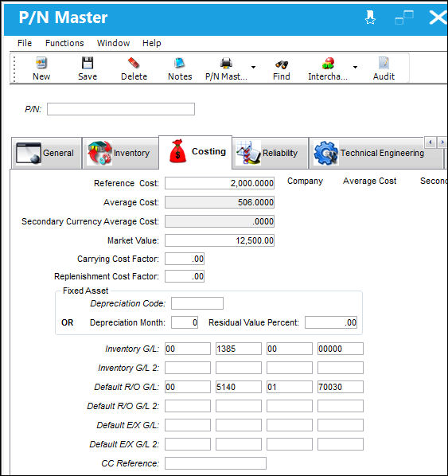Click the Default R/O G/L label
The image size is (448, 476).
pos(127,388)
